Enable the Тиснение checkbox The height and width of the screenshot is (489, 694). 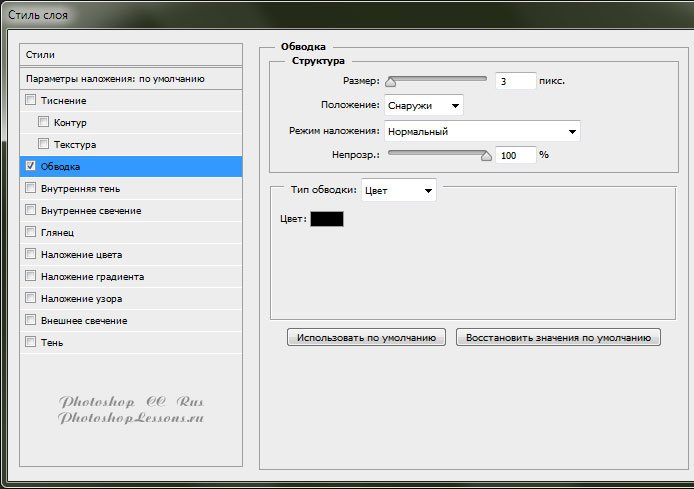(x=30, y=100)
